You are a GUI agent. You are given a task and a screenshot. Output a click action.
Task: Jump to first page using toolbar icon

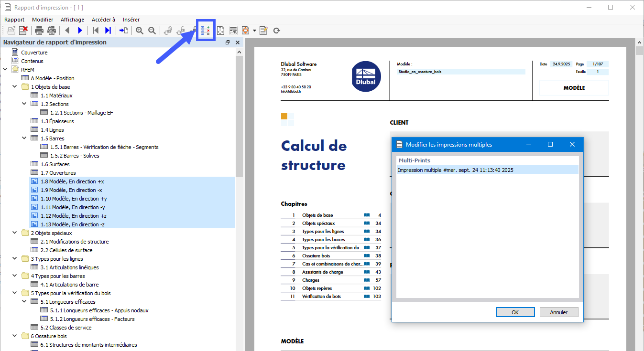tap(95, 30)
